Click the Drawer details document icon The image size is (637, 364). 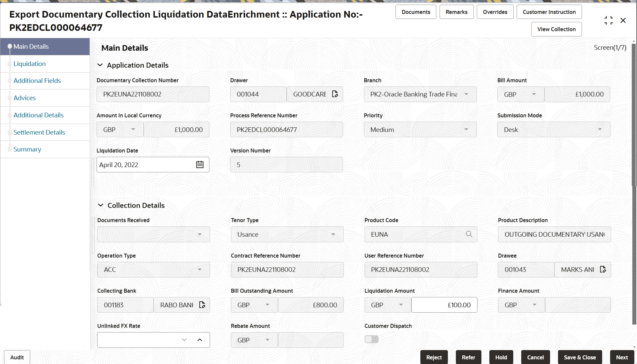click(x=335, y=94)
